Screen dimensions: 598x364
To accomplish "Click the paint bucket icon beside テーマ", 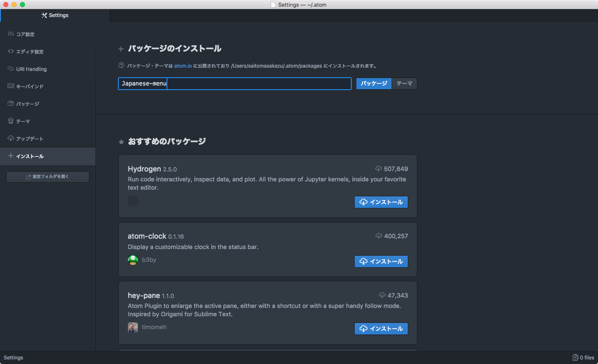I will [x=11, y=121].
